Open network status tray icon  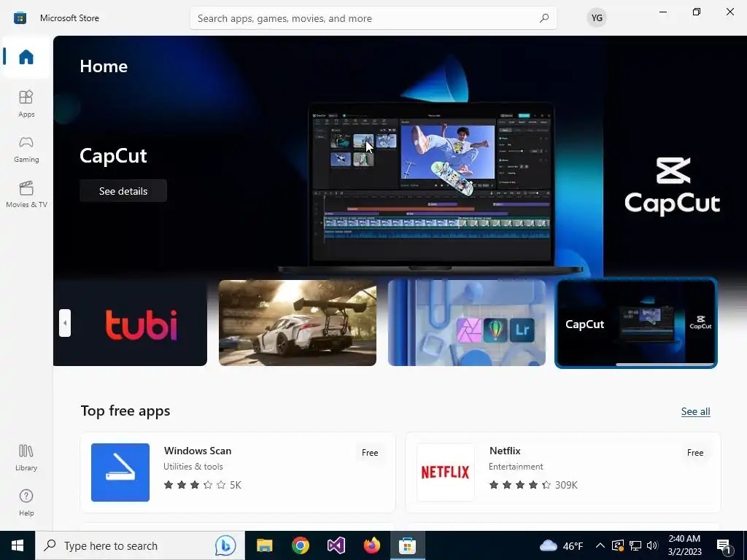[635, 545]
